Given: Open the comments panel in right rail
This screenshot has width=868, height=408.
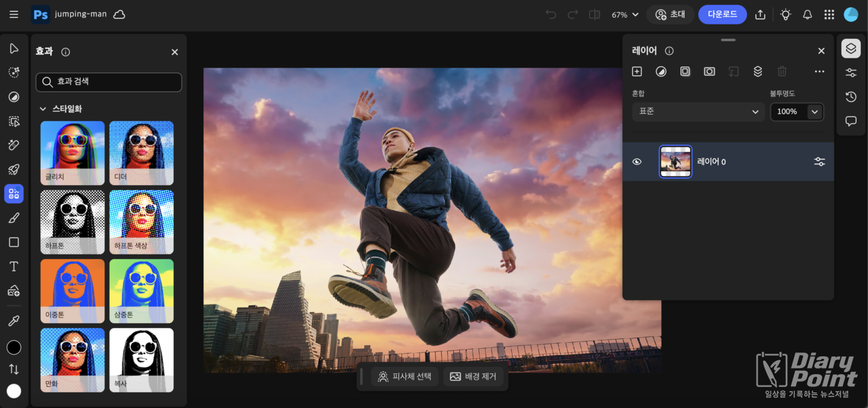Looking at the screenshot, I should pyautogui.click(x=851, y=121).
